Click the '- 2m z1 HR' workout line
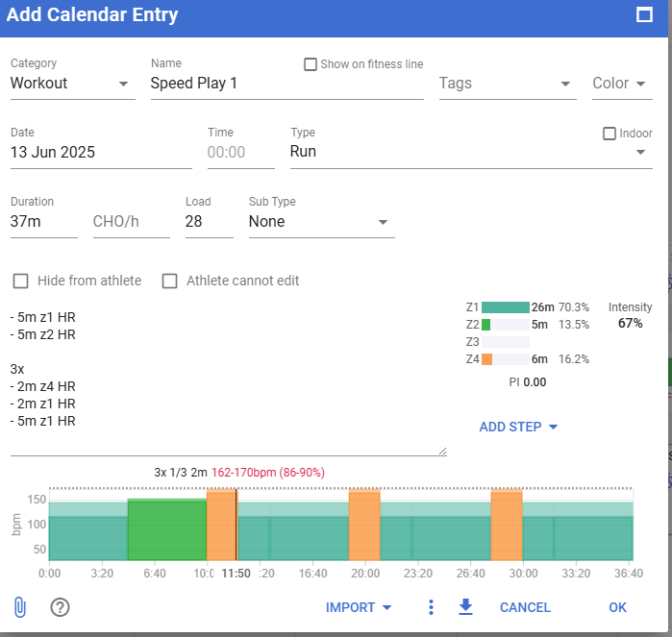 coord(43,404)
